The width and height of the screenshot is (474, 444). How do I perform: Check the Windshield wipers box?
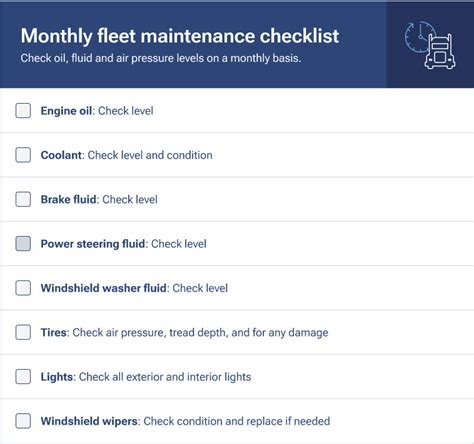(23, 421)
